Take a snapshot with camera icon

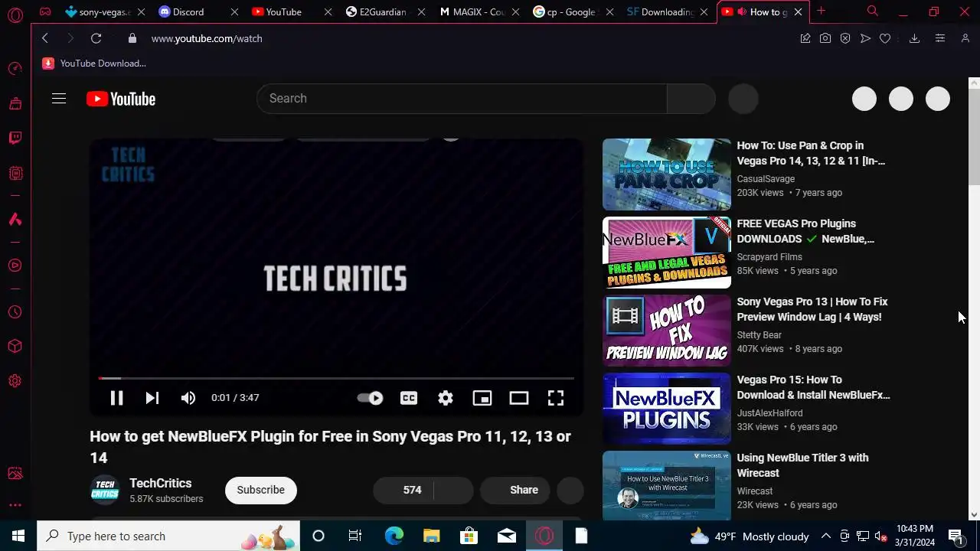coord(825,38)
